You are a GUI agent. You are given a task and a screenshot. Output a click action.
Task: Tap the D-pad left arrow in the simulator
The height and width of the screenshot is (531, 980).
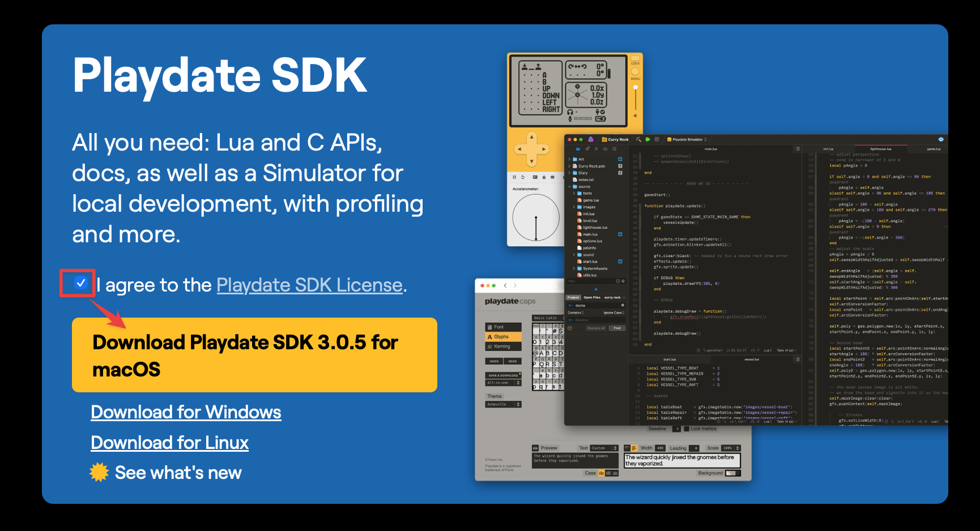[519, 149]
